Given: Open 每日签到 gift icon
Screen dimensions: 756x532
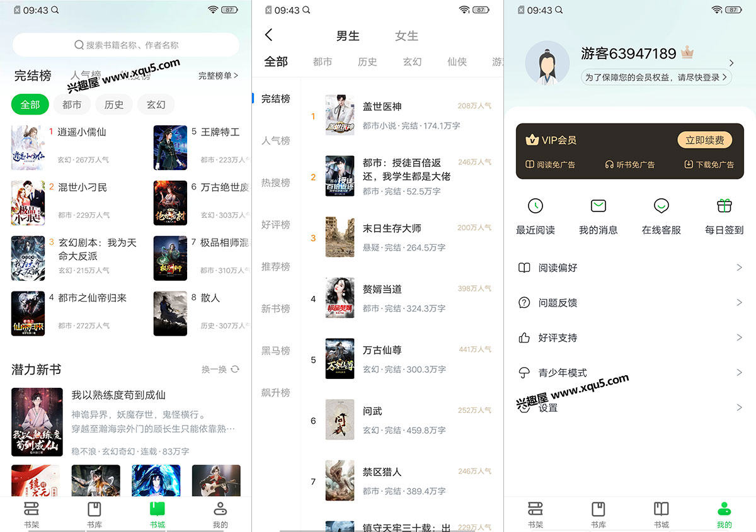Looking at the screenshot, I should pyautogui.click(x=724, y=206).
